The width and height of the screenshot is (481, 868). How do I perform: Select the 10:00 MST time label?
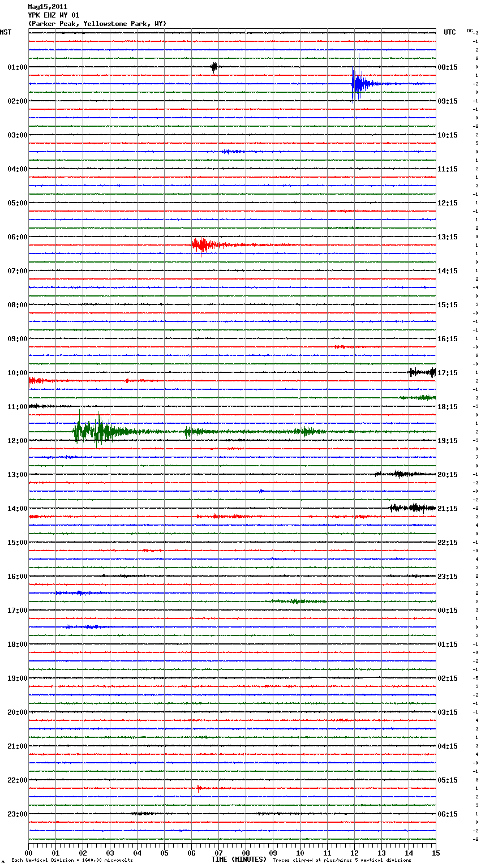pos(18,373)
